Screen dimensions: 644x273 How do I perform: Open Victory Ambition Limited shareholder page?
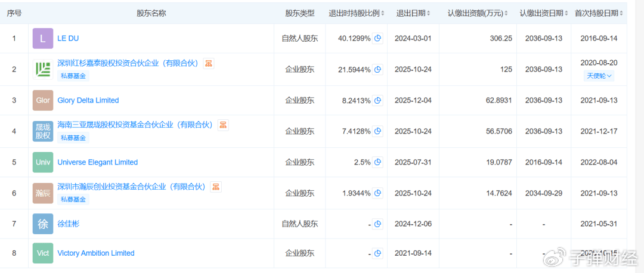click(95, 253)
